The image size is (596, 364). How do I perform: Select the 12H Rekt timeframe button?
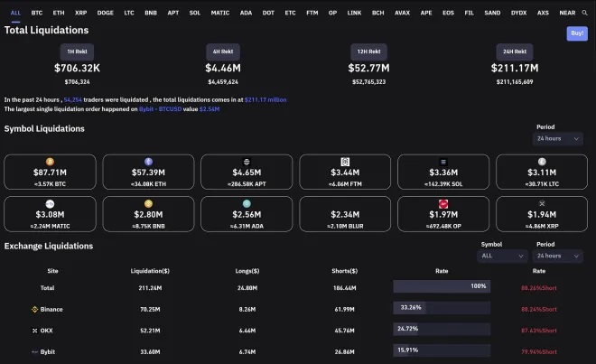(368, 52)
